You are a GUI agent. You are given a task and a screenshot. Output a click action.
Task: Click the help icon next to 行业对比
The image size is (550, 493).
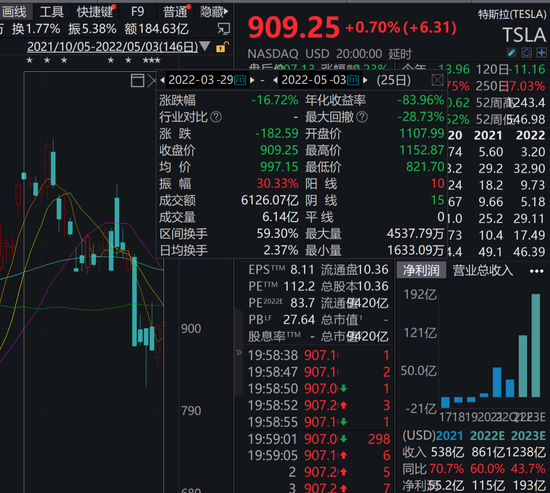[216, 117]
